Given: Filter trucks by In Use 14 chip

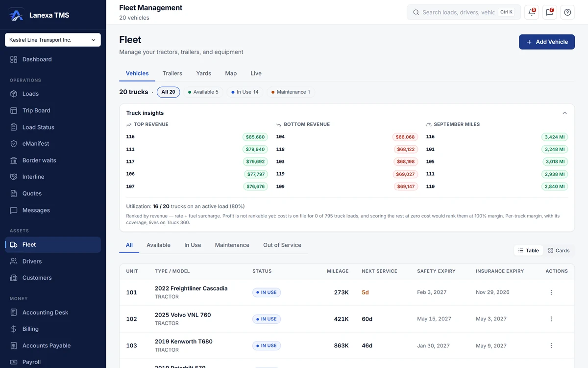Looking at the screenshot, I should click(x=245, y=92).
